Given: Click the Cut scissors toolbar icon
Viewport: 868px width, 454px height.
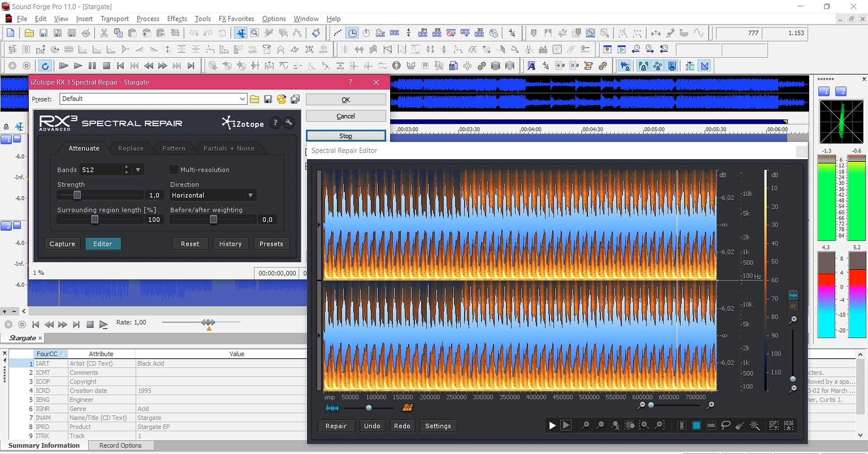Looking at the screenshot, I should click(x=104, y=33).
